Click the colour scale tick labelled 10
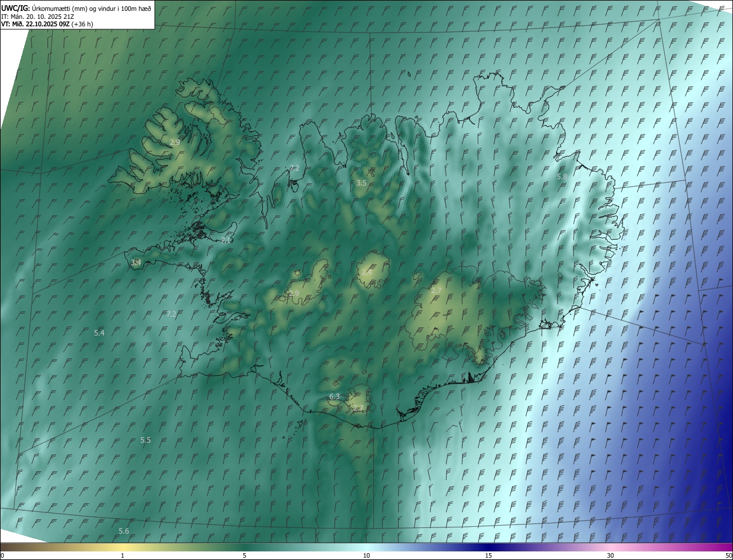The height and width of the screenshot is (560, 733). 366,555
